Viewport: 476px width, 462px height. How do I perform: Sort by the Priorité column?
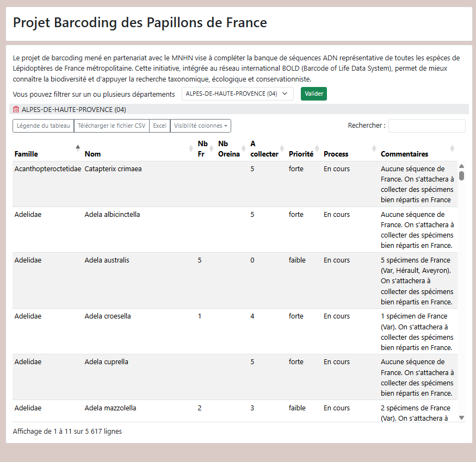point(304,148)
